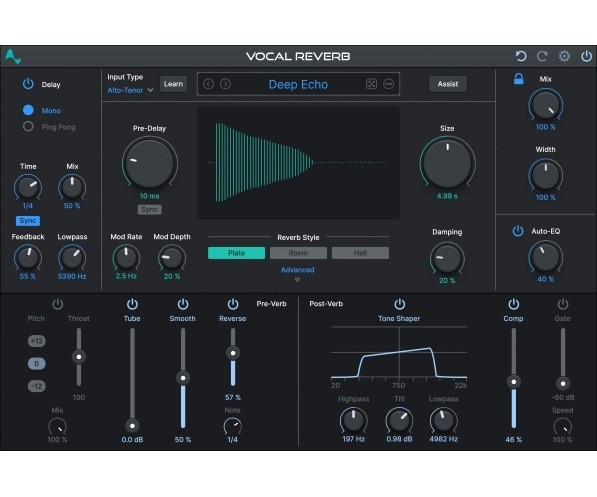Select the +12 pitch button
597x497 pixels.
[x=37, y=341]
